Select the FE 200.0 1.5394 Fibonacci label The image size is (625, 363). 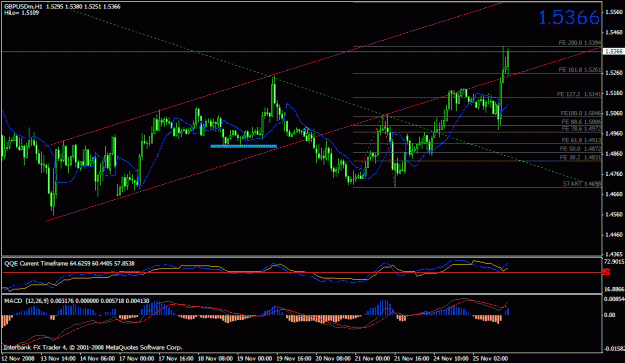[x=580, y=43]
